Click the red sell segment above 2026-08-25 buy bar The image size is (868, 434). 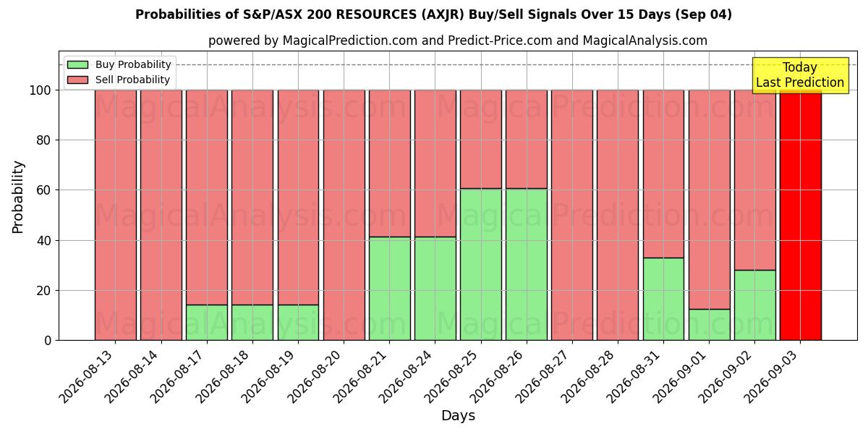pyautogui.click(x=480, y=139)
